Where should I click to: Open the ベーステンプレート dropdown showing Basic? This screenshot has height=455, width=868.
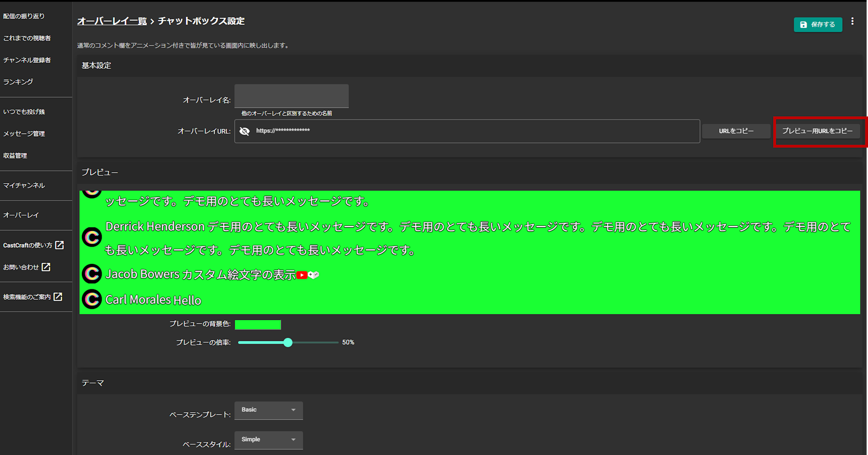coord(268,410)
